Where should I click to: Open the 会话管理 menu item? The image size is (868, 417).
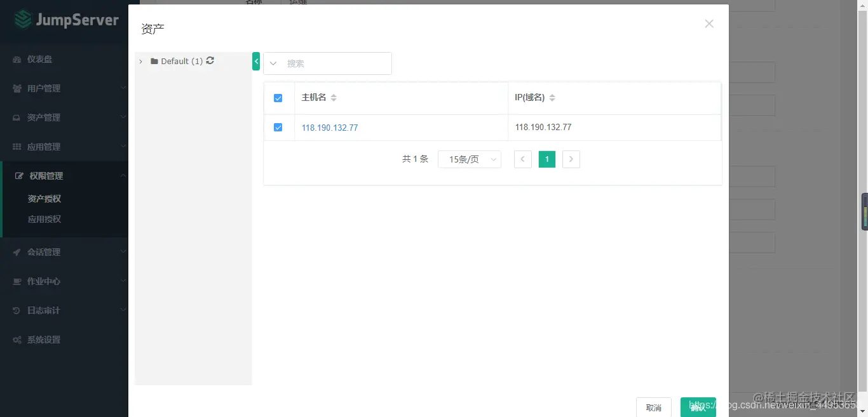[x=64, y=252]
